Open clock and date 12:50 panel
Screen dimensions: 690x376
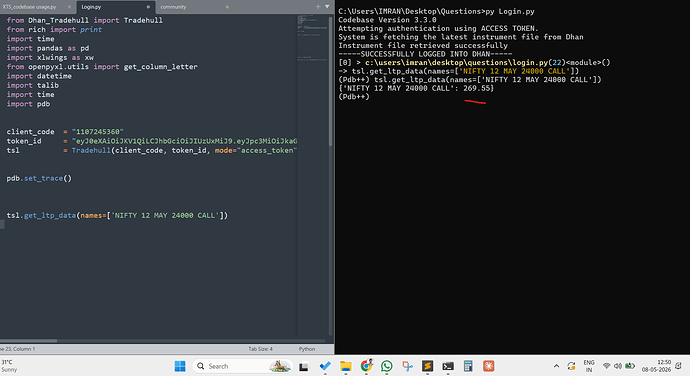(656, 366)
